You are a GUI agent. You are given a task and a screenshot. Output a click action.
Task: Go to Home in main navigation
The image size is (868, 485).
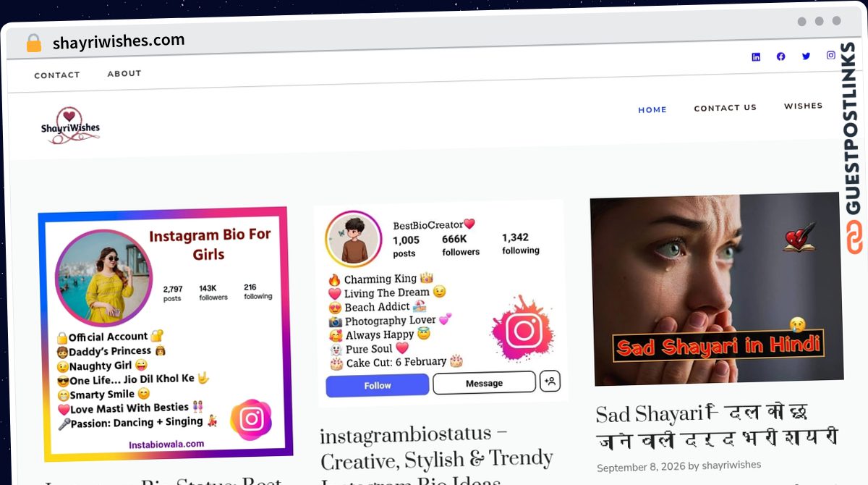click(x=652, y=110)
